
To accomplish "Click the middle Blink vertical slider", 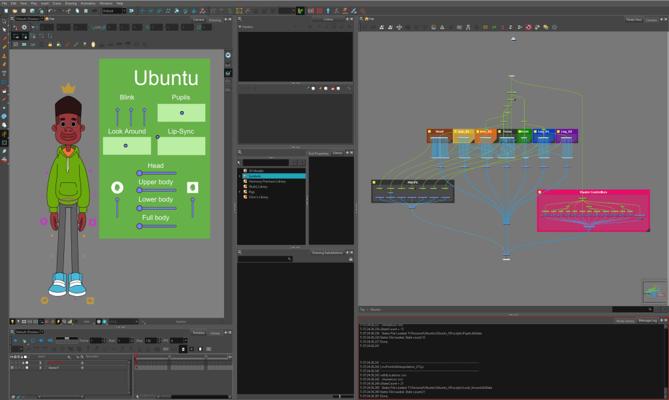I will 131,116.
